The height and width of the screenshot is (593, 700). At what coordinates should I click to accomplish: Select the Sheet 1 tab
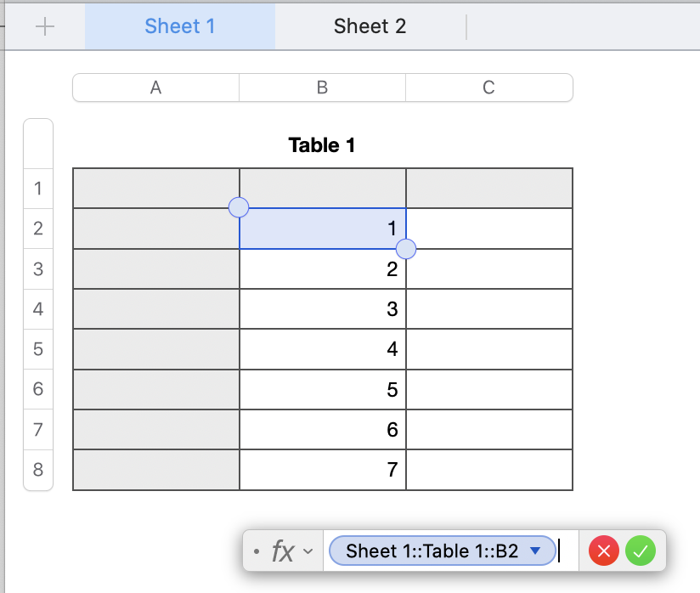pos(180,26)
